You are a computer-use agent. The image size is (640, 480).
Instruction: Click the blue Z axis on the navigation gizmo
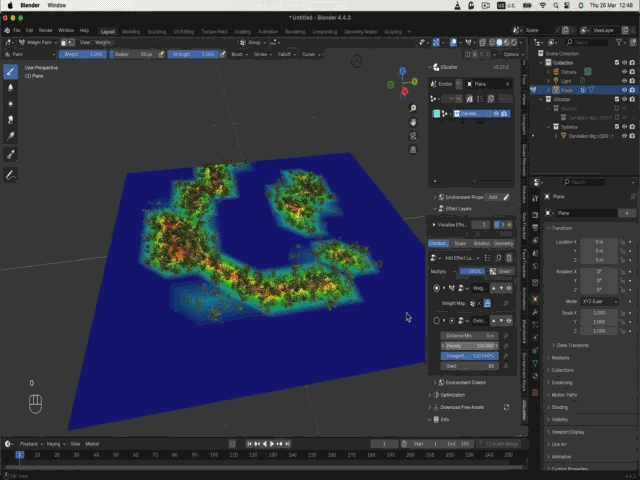point(403,71)
